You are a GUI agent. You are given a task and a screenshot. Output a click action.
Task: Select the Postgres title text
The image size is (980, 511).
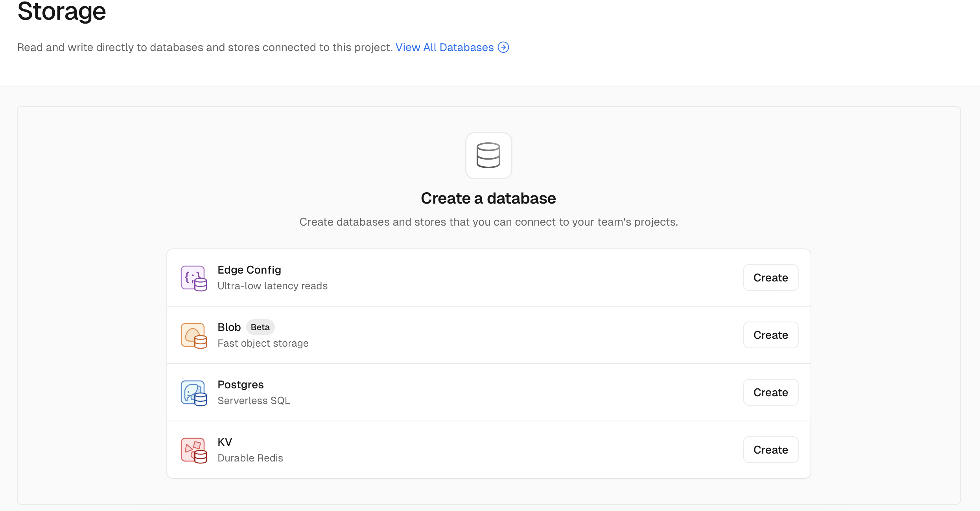(240, 384)
